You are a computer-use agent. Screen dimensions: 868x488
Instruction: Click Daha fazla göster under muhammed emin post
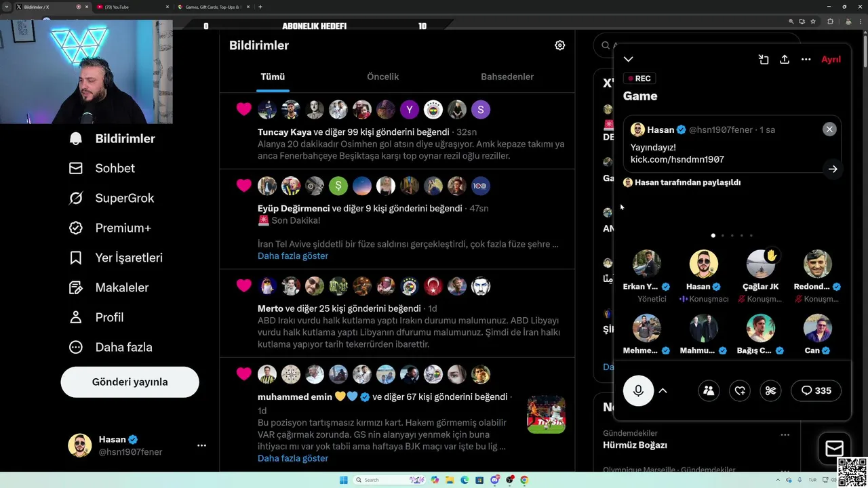coord(292,458)
